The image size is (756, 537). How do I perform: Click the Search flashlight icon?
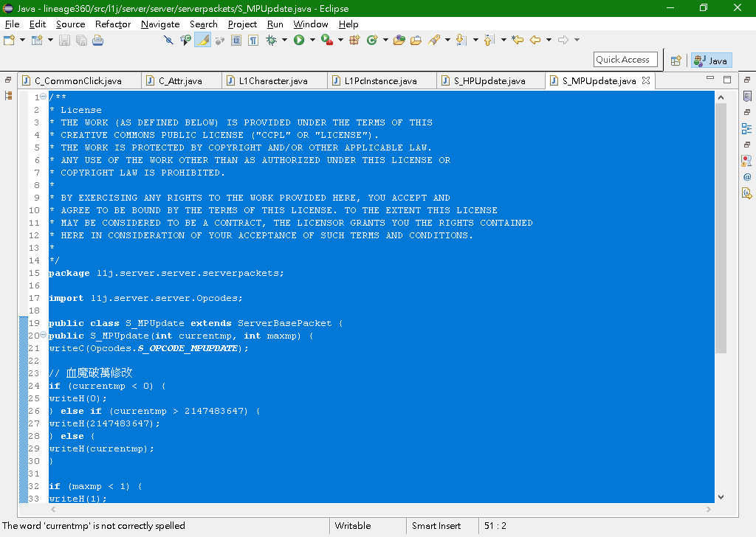[x=434, y=41]
